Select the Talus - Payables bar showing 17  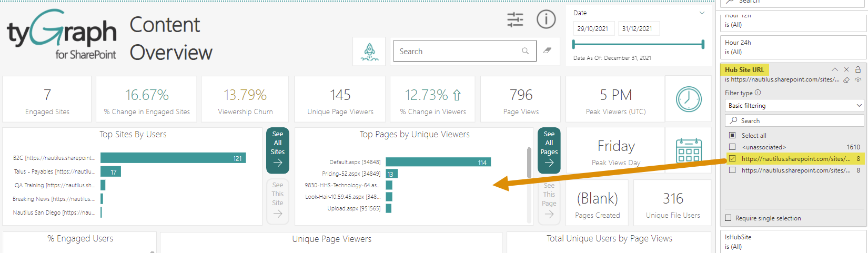(110, 171)
